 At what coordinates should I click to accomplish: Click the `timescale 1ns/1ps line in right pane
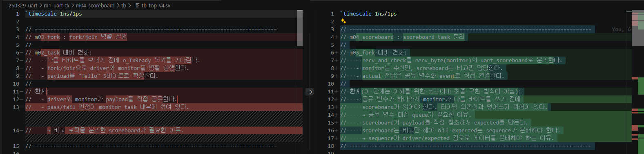pos(368,14)
